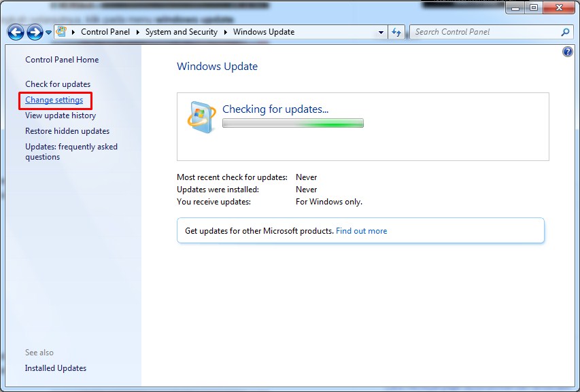Viewport: 580px width, 392px height.
Task: Select the Windows Update breadcrumb
Action: point(264,32)
